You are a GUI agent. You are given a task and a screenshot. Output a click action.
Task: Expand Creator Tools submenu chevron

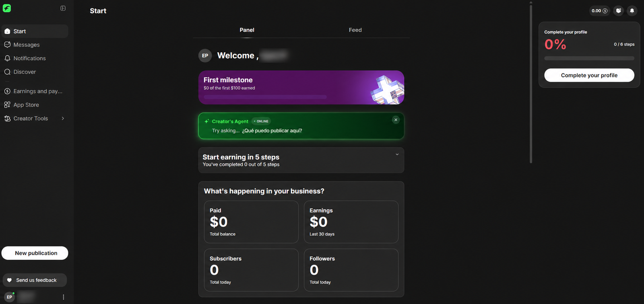point(63,119)
